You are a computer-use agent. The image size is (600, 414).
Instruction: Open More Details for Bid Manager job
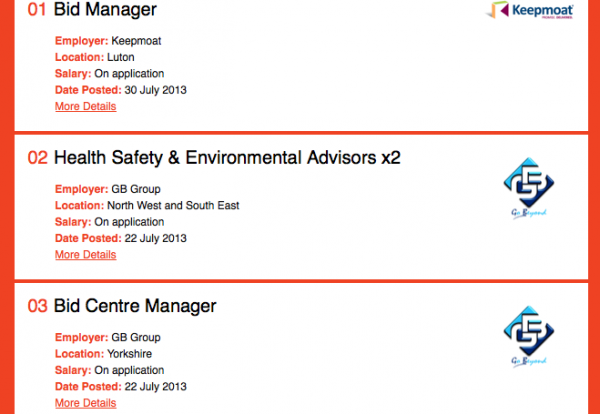click(85, 106)
